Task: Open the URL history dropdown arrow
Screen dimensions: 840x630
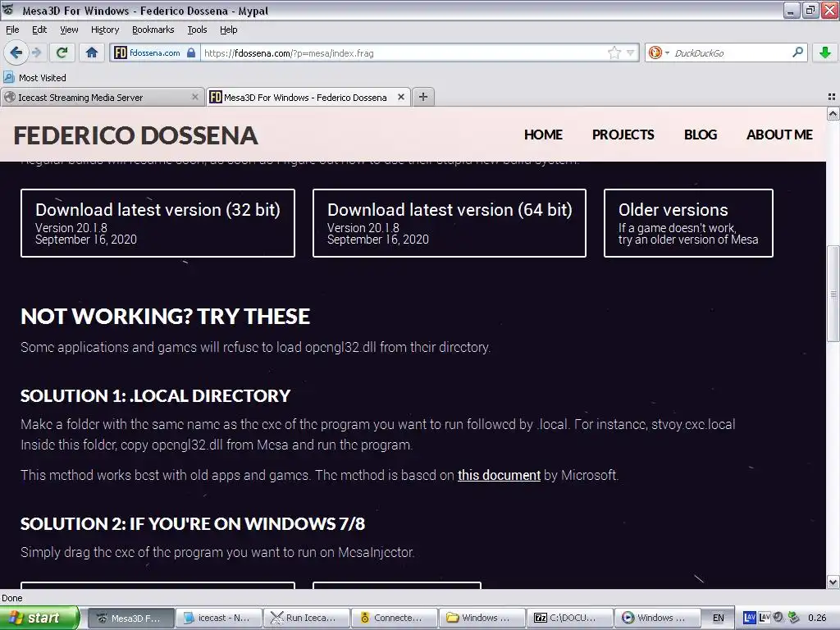Action: 631,52
